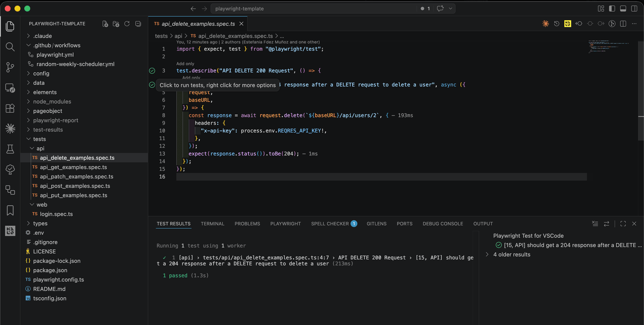Toggle word wrap arrows icon in panel toolbar

click(607, 224)
